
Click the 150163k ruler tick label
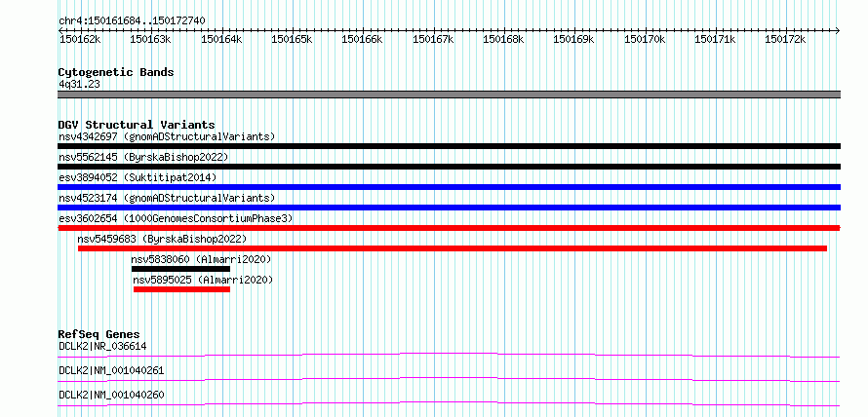tap(150, 40)
